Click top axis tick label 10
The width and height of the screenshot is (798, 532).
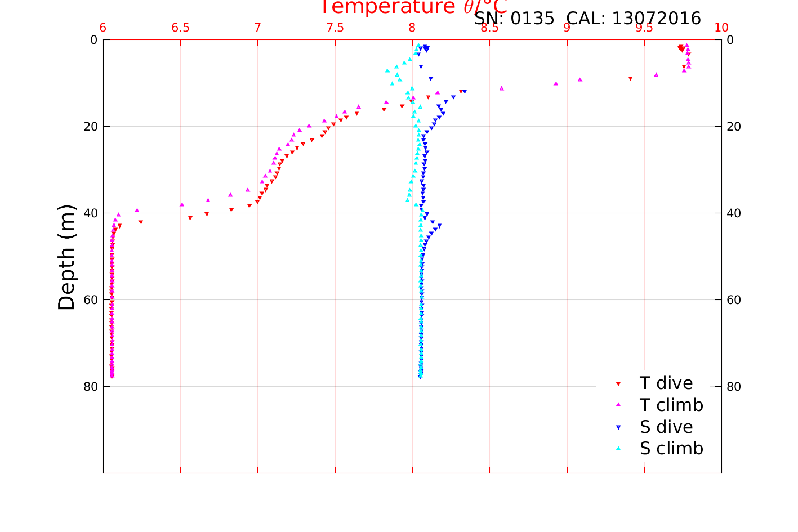pyautogui.click(x=721, y=28)
